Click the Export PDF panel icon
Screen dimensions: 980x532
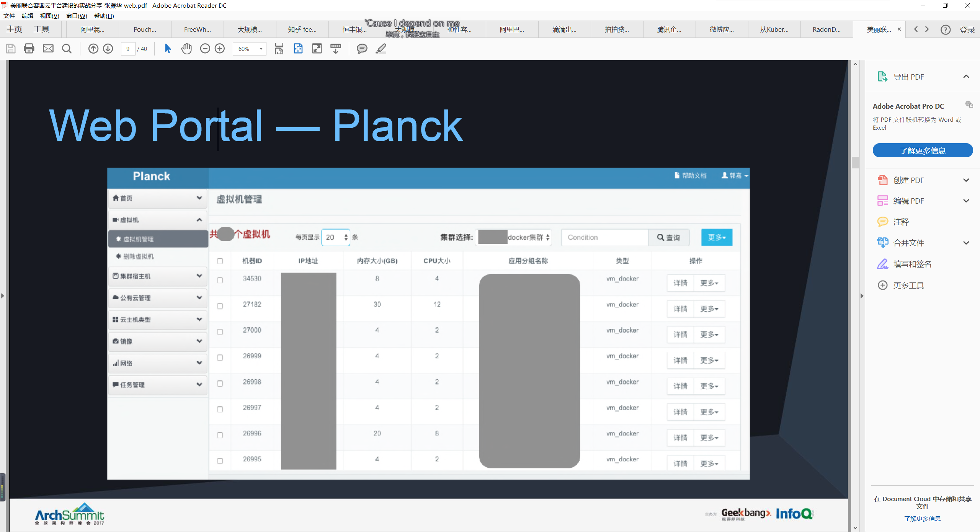[x=882, y=77]
